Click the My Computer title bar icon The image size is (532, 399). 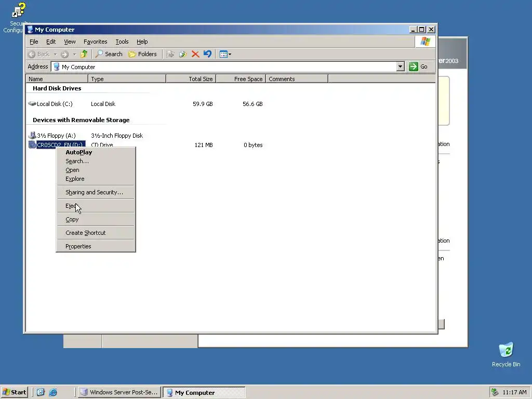30,30
